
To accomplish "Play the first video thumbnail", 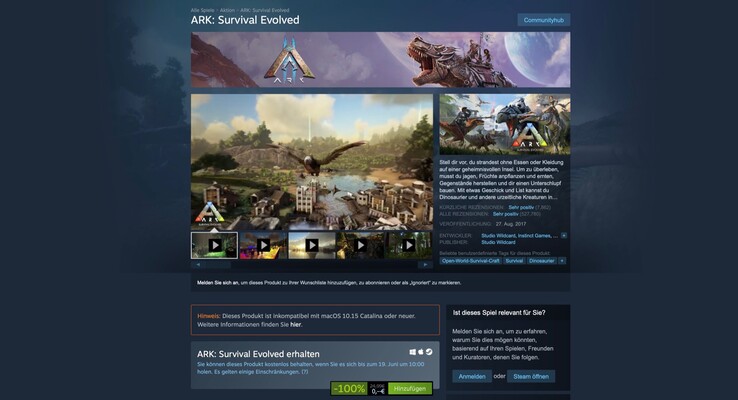I will pyautogui.click(x=215, y=245).
